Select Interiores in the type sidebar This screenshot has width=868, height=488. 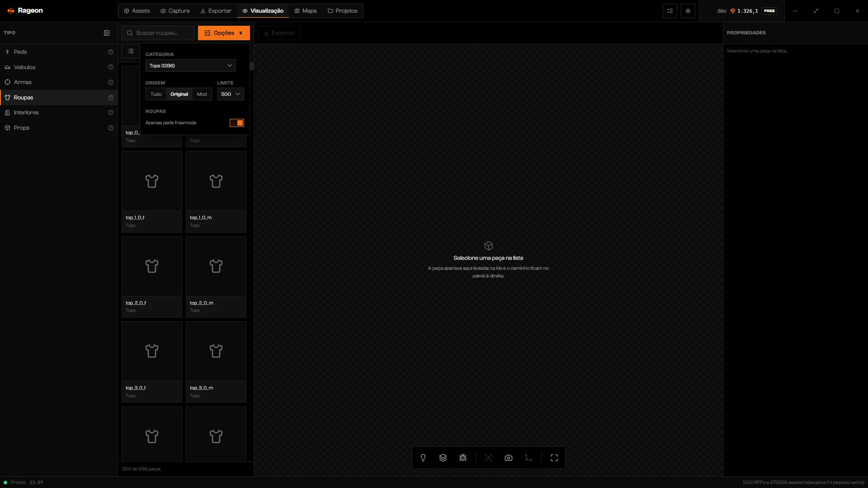click(x=59, y=113)
